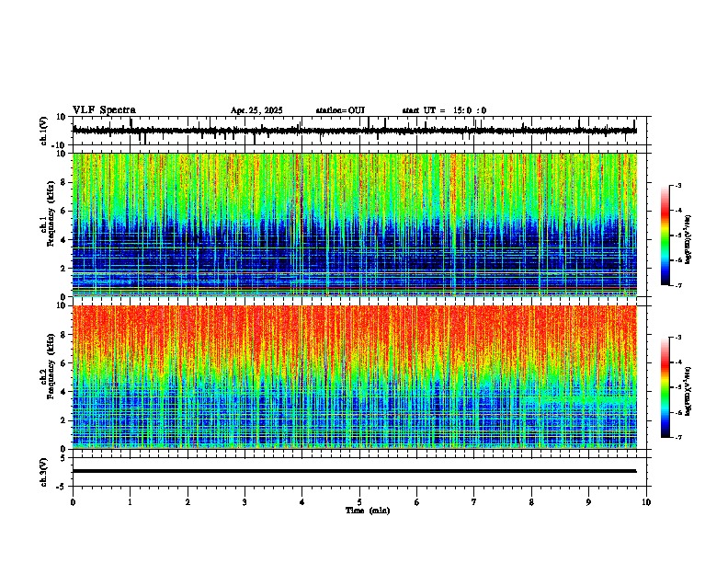Click the "VLF Spectra" plot title
The width and height of the screenshot is (728, 563).
click(x=104, y=110)
